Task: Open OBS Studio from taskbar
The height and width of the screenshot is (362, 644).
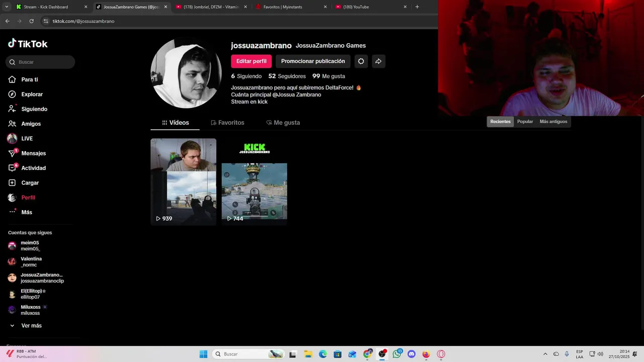Action: (382, 354)
